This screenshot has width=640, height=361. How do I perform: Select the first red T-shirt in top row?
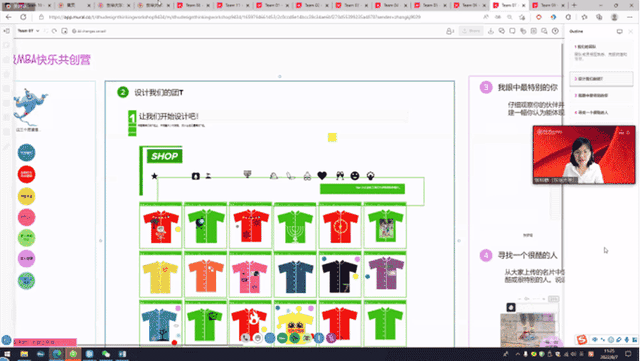[161, 226]
